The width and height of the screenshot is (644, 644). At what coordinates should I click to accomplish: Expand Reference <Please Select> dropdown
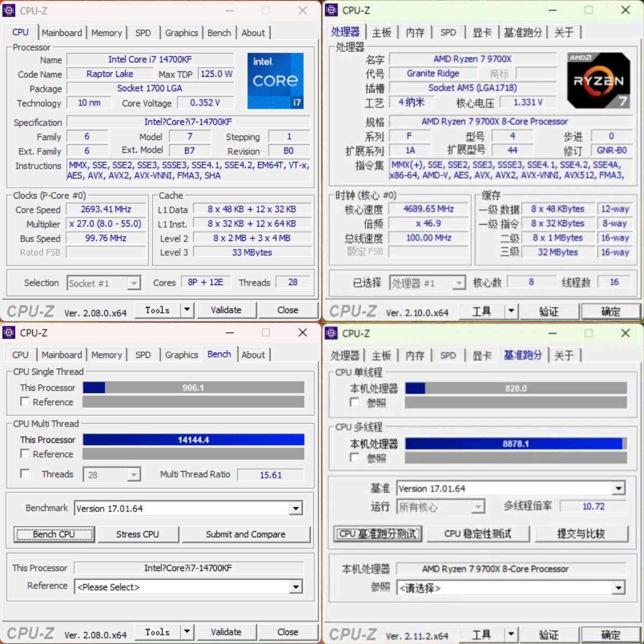tap(296, 587)
